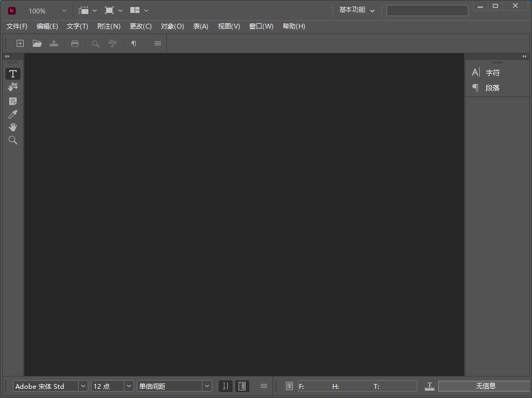This screenshot has width=532, height=398.
Task: Open the 文件(F) menu
Action: tap(17, 26)
